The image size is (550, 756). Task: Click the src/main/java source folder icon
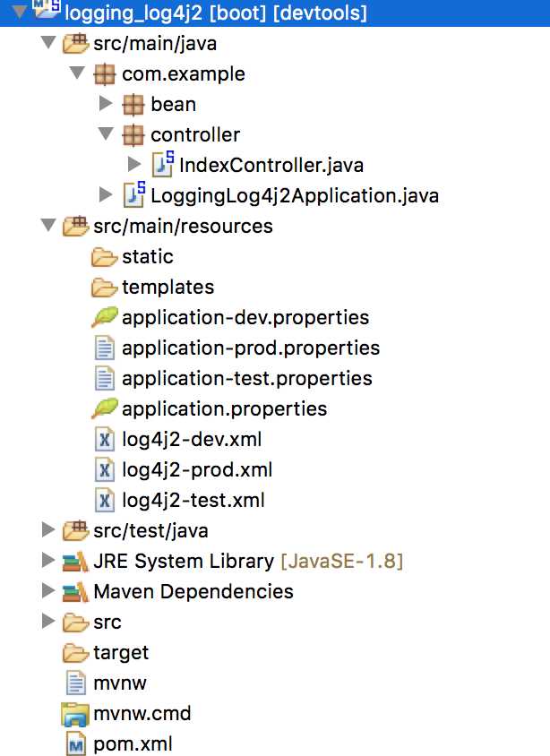tap(75, 43)
